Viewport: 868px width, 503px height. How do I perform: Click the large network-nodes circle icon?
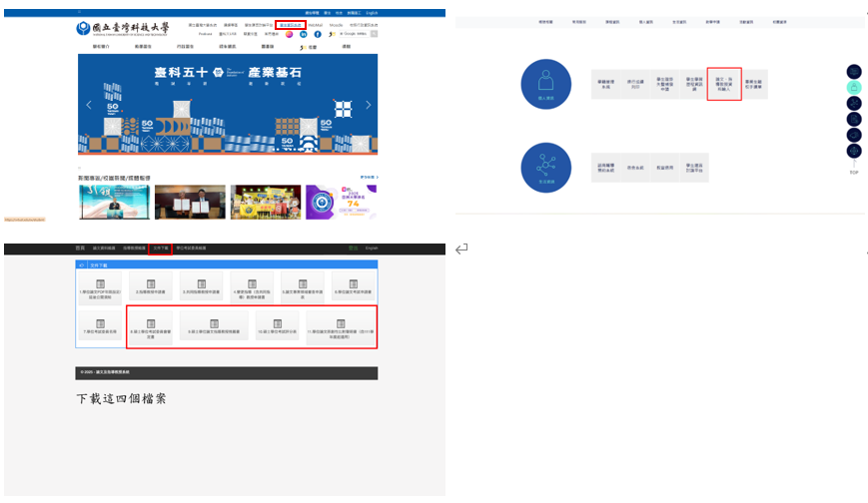[x=545, y=168]
